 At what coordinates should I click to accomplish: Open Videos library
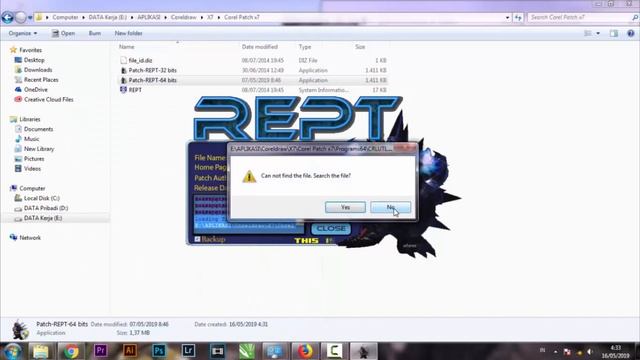click(32, 168)
